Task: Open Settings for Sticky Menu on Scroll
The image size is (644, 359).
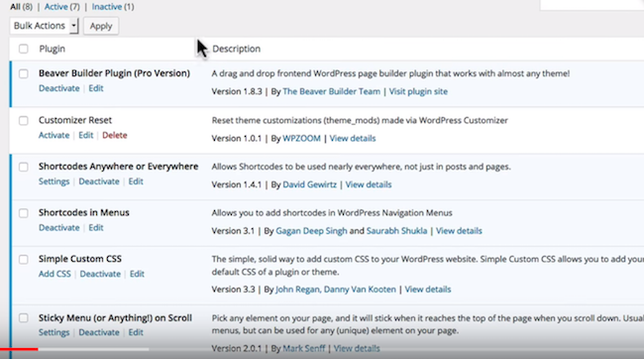Action: click(54, 332)
